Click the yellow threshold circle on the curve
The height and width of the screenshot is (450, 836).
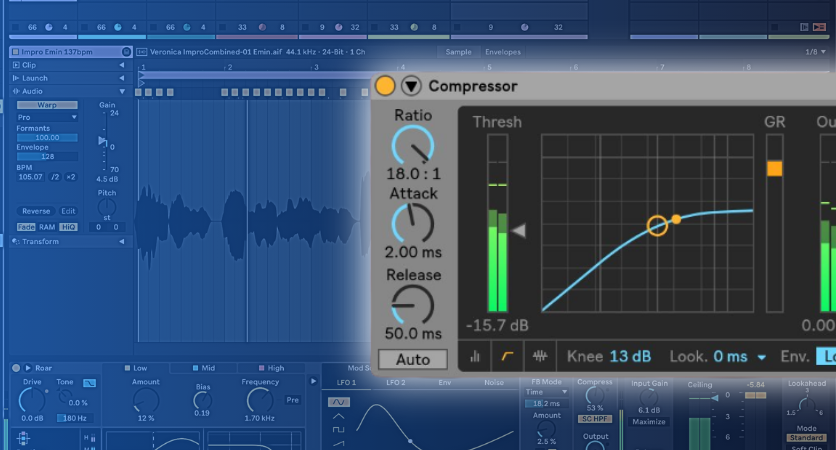[657, 225]
